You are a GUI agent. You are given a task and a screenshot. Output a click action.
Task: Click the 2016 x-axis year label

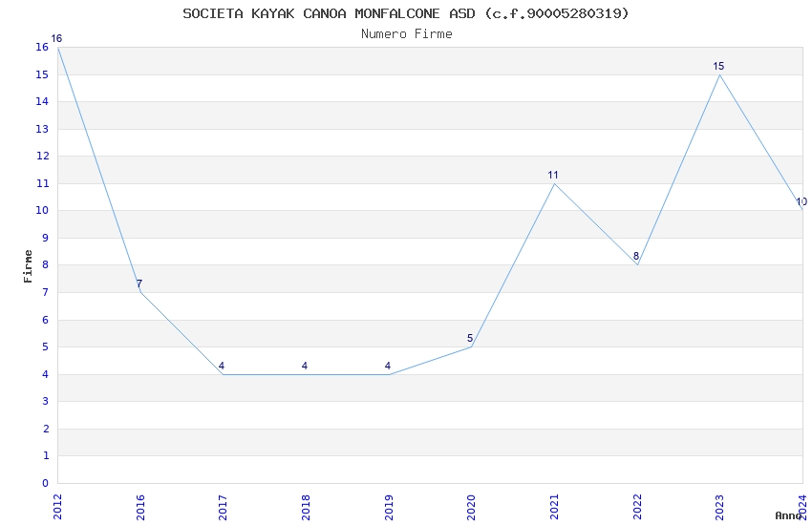click(x=140, y=507)
